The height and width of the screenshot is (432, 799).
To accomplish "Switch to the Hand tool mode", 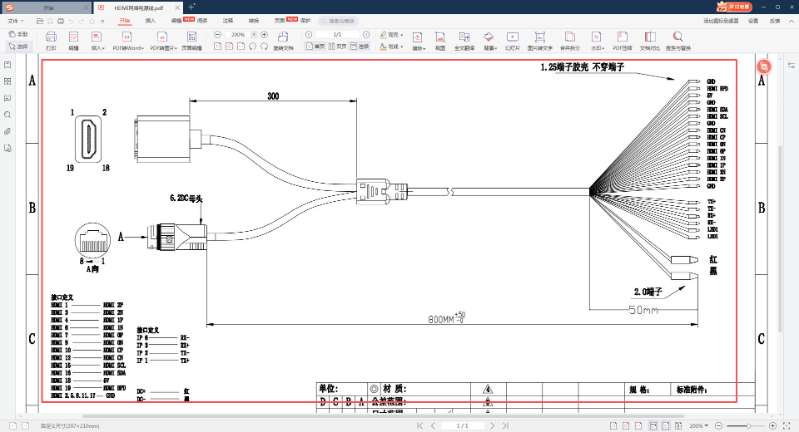I will pyautogui.click(x=18, y=34).
